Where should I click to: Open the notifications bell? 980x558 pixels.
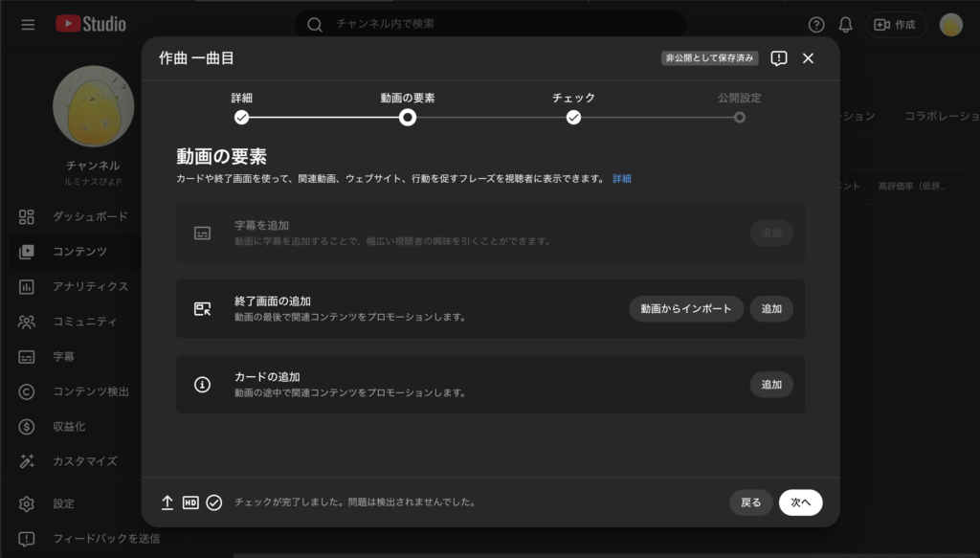(845, 25)
